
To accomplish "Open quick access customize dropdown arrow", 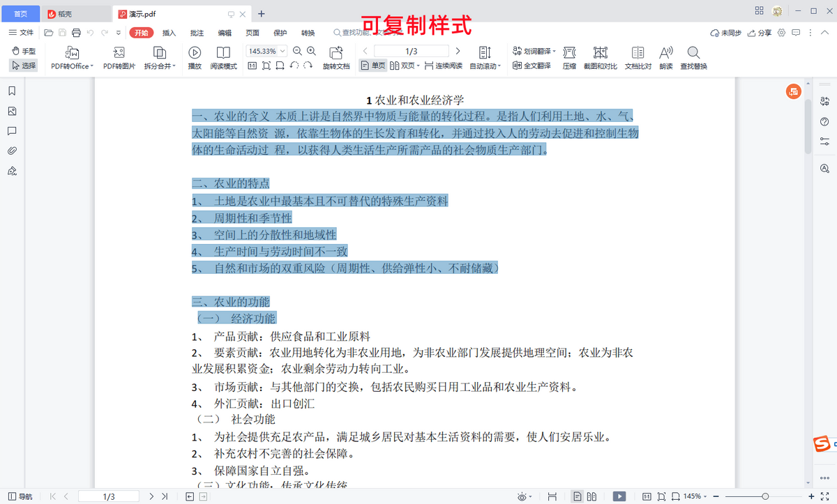I will [119, 33].
